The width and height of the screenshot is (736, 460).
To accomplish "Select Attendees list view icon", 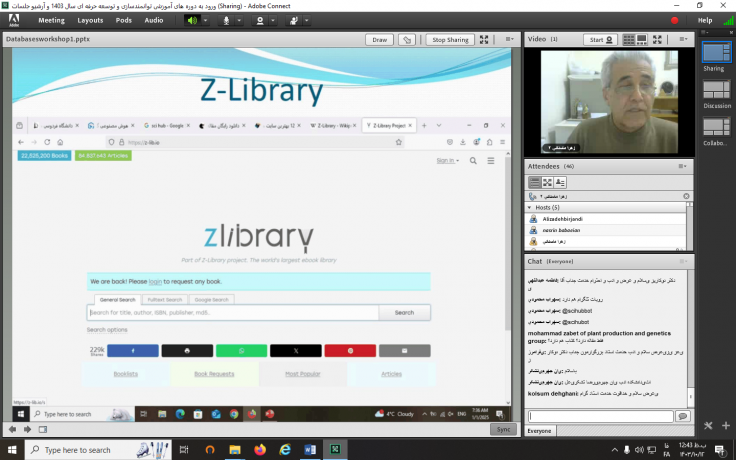I will [534, 182].
